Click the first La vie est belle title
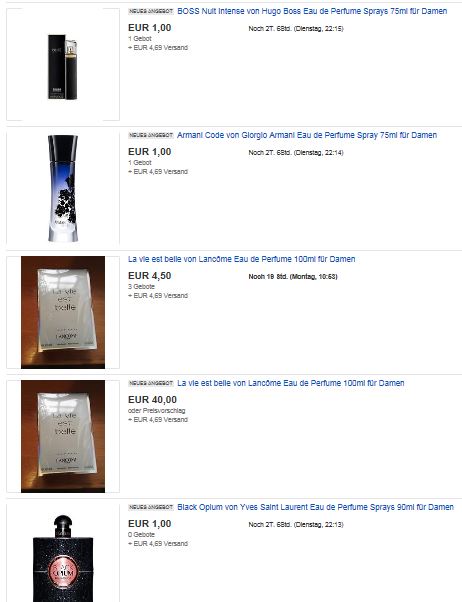The height and width of the screenshot is (602, 462). (242, 259)
